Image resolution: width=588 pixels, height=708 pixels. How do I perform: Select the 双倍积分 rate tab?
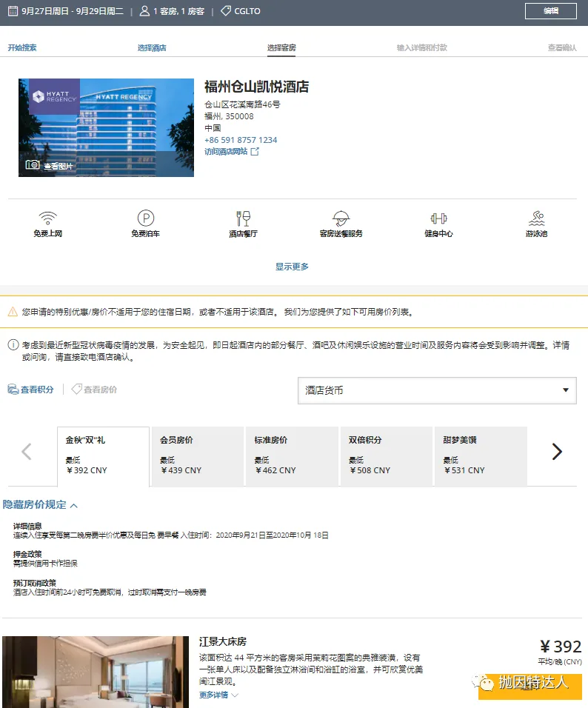[386, 456]
